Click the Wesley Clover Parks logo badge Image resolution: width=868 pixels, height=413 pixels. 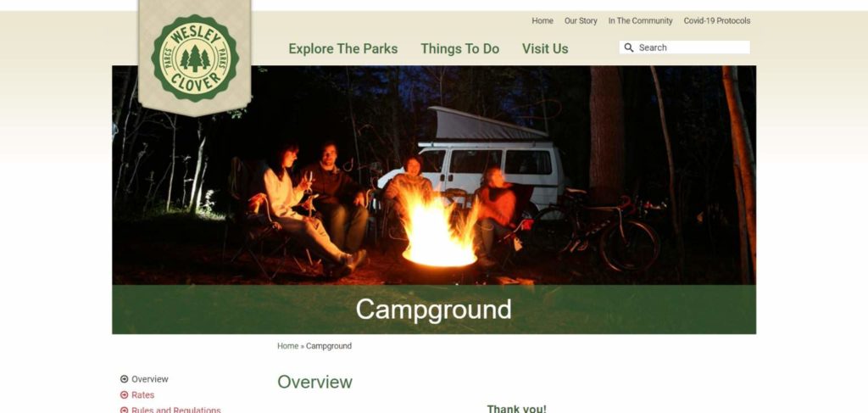(195, 59)
